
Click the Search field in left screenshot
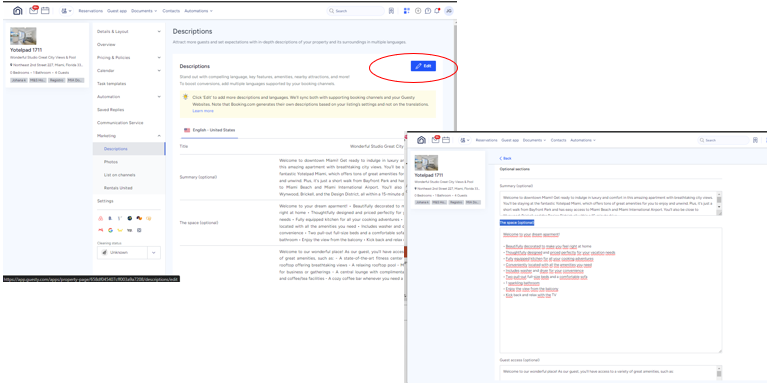[356, 11]
